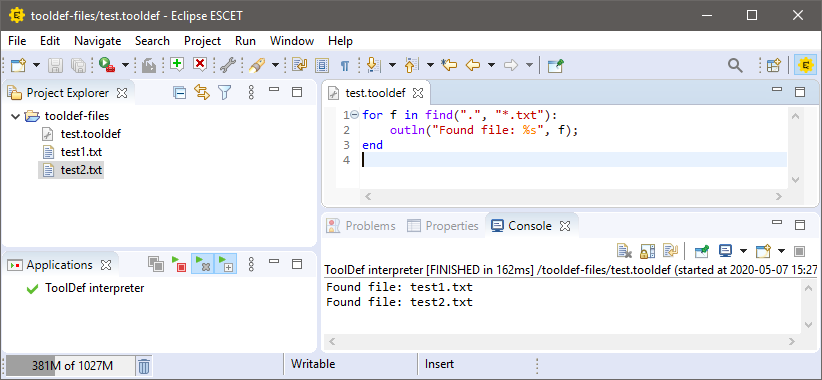Click the Save All icon
This screenshot has width=822, height=380.
click(78, 65)
